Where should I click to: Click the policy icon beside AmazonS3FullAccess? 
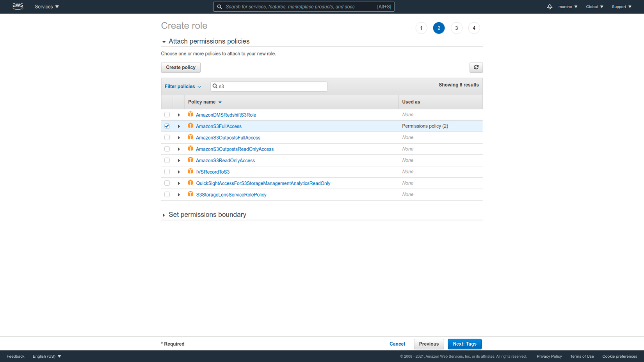pos(190,126)
